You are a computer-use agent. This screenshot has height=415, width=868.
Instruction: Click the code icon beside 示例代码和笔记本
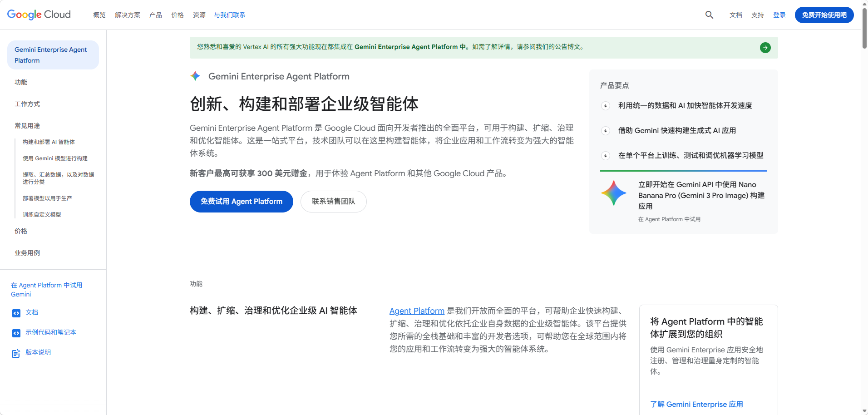click(16, 333)
